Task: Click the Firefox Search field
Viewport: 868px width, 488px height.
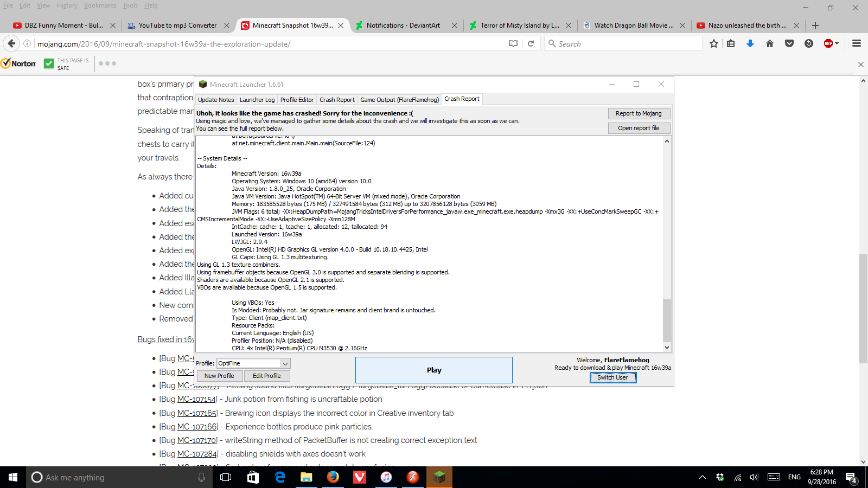Action: click(x=623, y=43)
